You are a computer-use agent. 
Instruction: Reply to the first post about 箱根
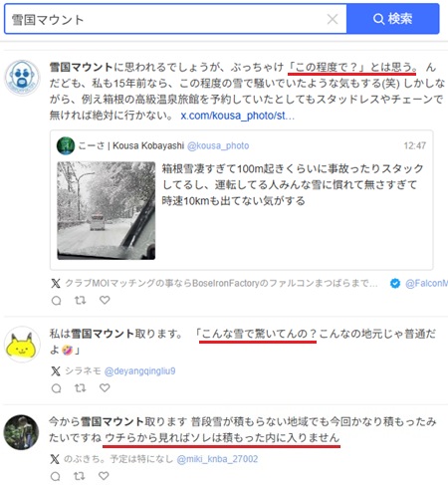click(x=57, y=301)
